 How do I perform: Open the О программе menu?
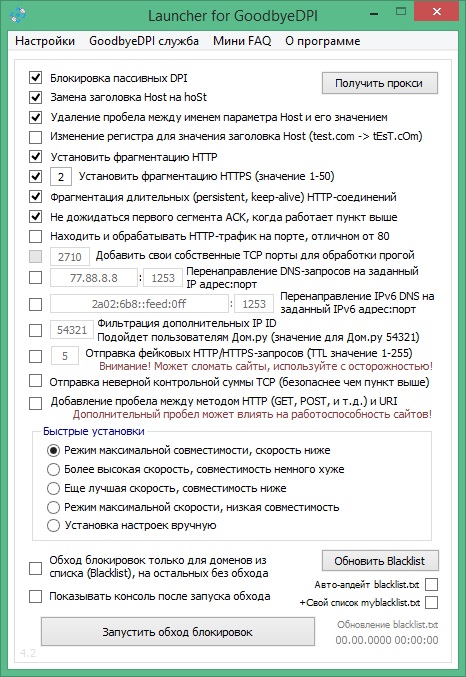click(323, 41)
